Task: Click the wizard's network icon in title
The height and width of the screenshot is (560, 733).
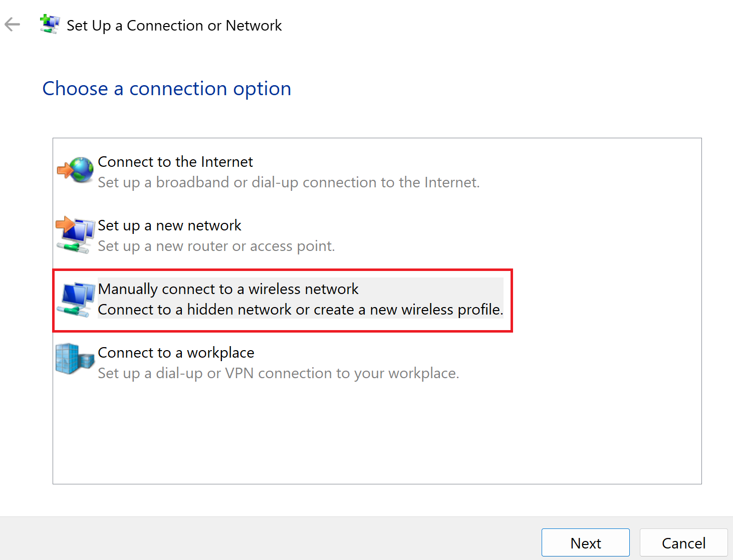Action: [x=50, y=25]
